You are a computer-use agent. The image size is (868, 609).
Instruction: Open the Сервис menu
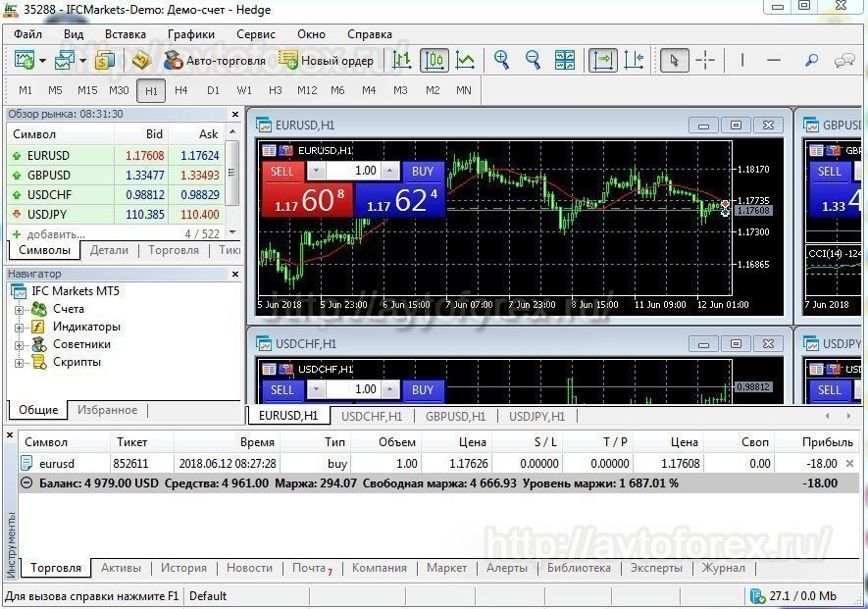tap(255, 33)
